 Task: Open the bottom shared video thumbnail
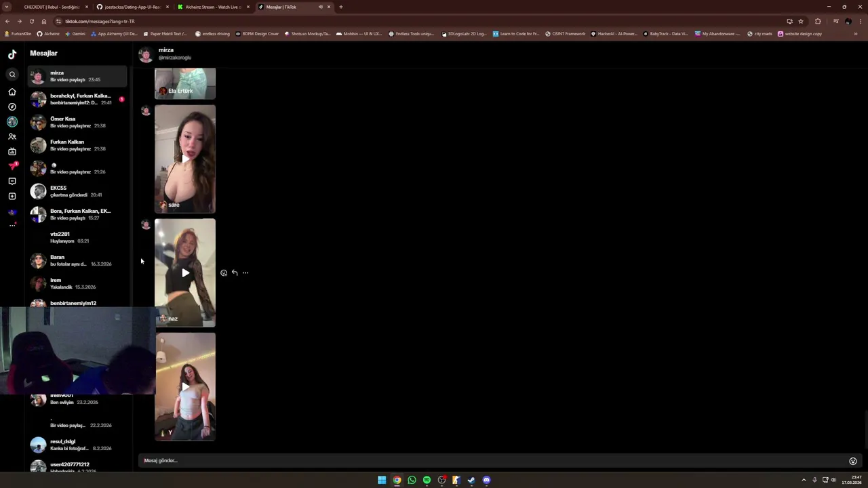[x=185, y=386]
